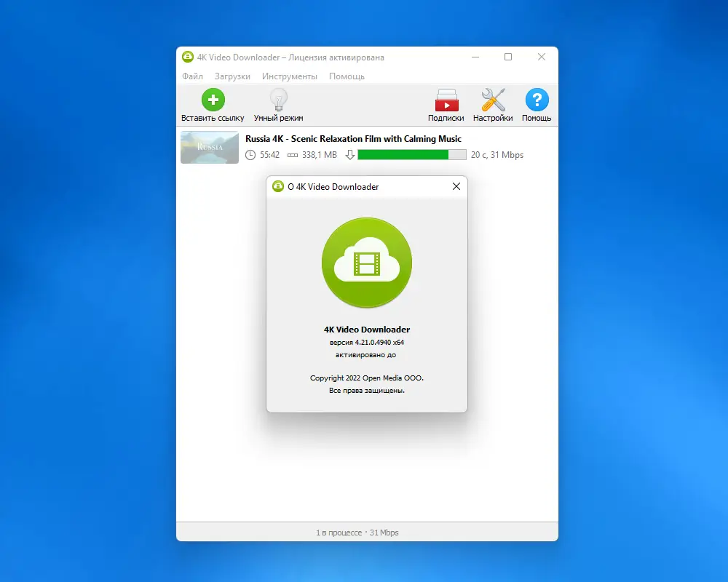This screenshot has height=582, width=728.
Task: Open the Загрузки menu
Action: coord(232,76)
